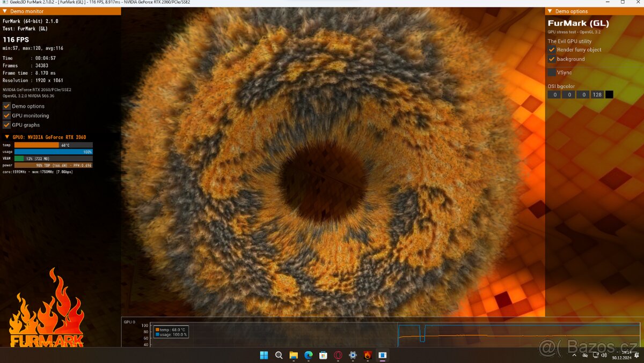Image resolution: width=644 pixels, height=363 pixels.
Task: Open File Explorer from the taskbar
Action: pyautogui.click(x=294, y=355)
